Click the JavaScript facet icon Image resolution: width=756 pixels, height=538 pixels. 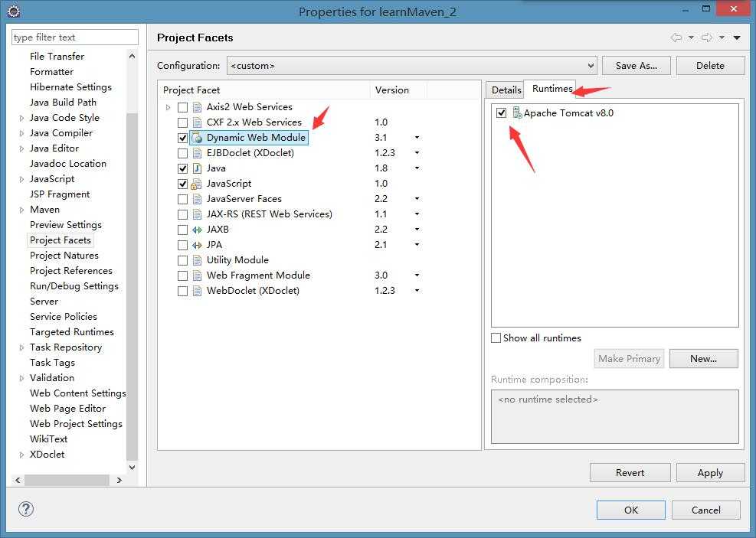(196, 184)
